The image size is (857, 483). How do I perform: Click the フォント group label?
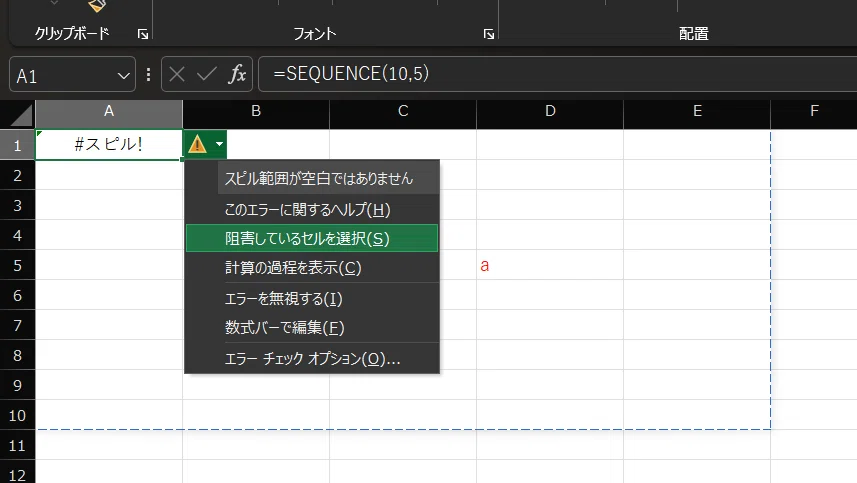tap(315, 34)
